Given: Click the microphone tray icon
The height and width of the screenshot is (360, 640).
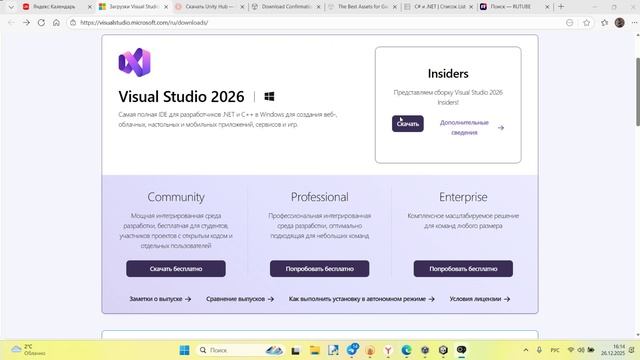Looking at the screenshot, I should [x=539, y=350].
